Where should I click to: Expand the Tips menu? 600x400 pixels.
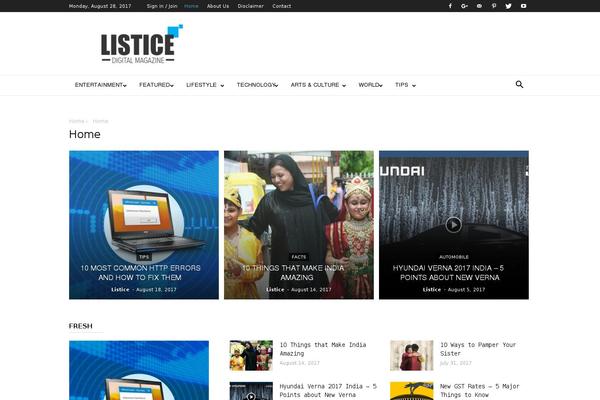[405, 85]
